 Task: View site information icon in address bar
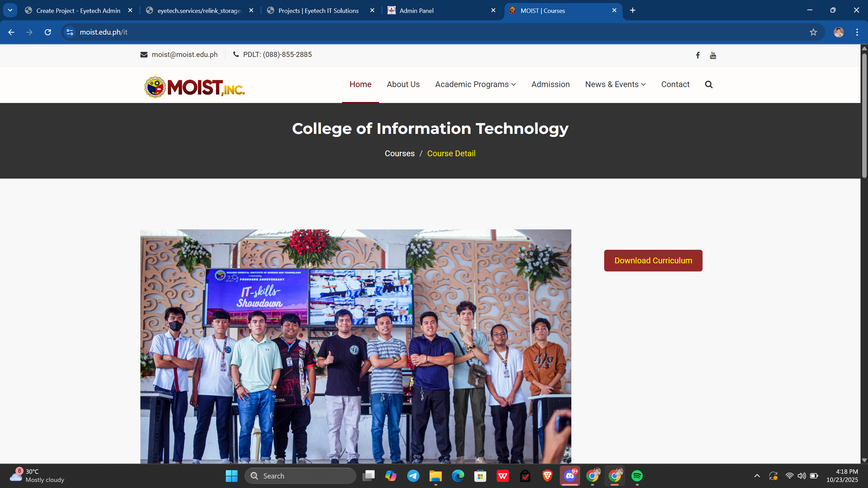tap(70, 32)
